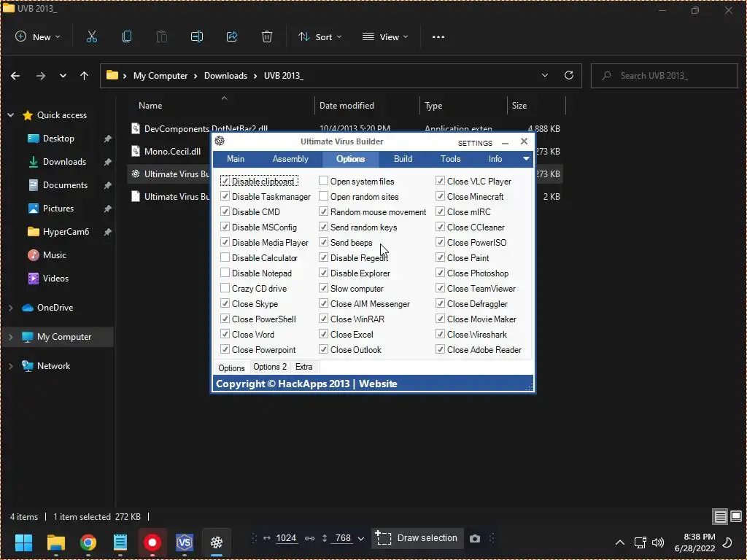Viewport: 747px width, 560px height.
Task: Expand the Network tree node
Action: [10, 366]
